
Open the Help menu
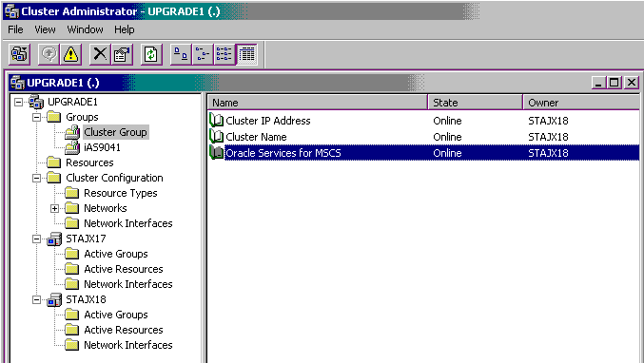point(124,29)
